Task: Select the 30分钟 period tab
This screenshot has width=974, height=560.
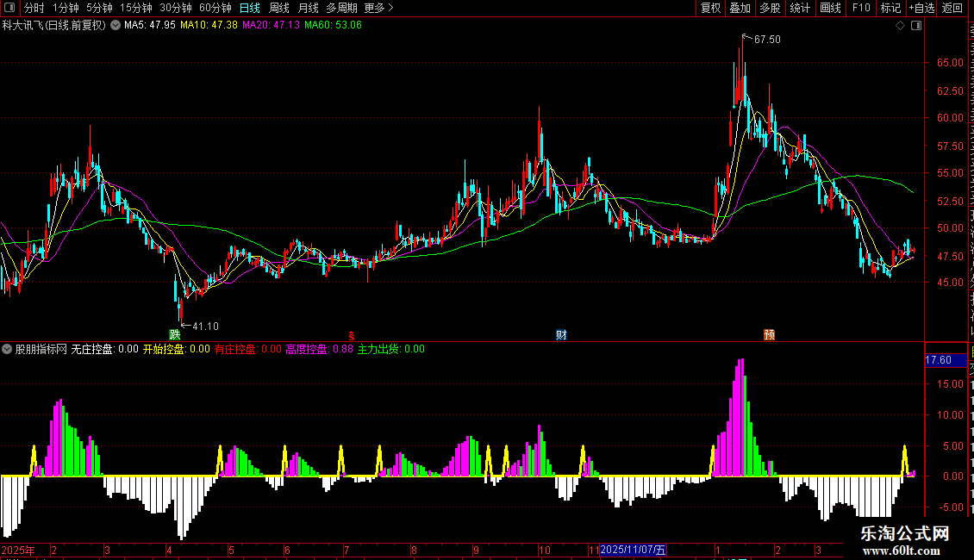Action: tap(176, 8)
